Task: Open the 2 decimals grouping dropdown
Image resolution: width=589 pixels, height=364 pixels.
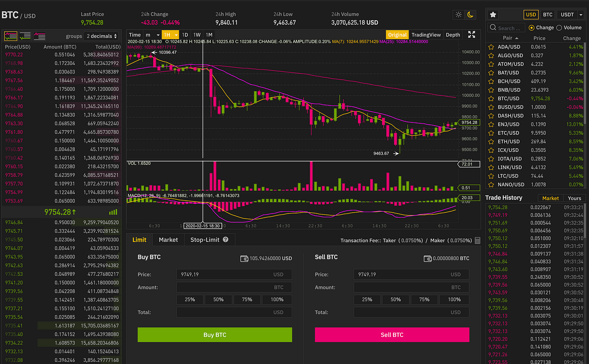Action: 101,36
